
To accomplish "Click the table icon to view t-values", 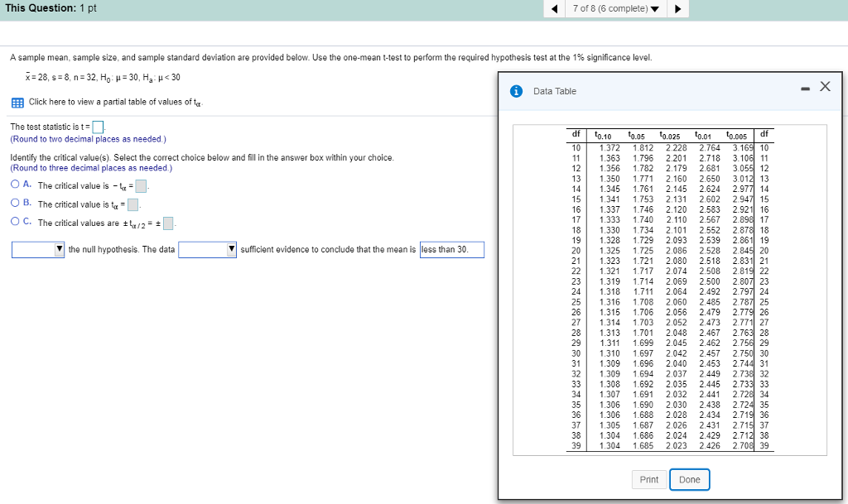I will click(17, 103).
